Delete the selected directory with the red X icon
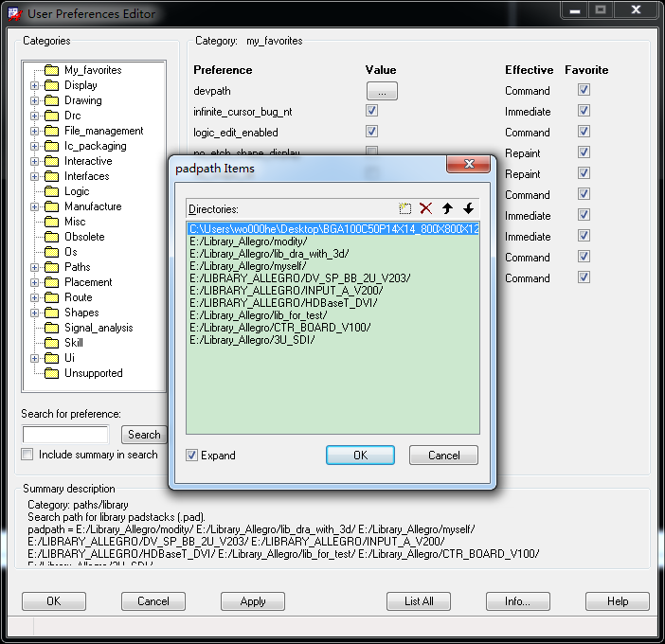The width and height of the screenshot is (665, 644). tap(425, 208)
